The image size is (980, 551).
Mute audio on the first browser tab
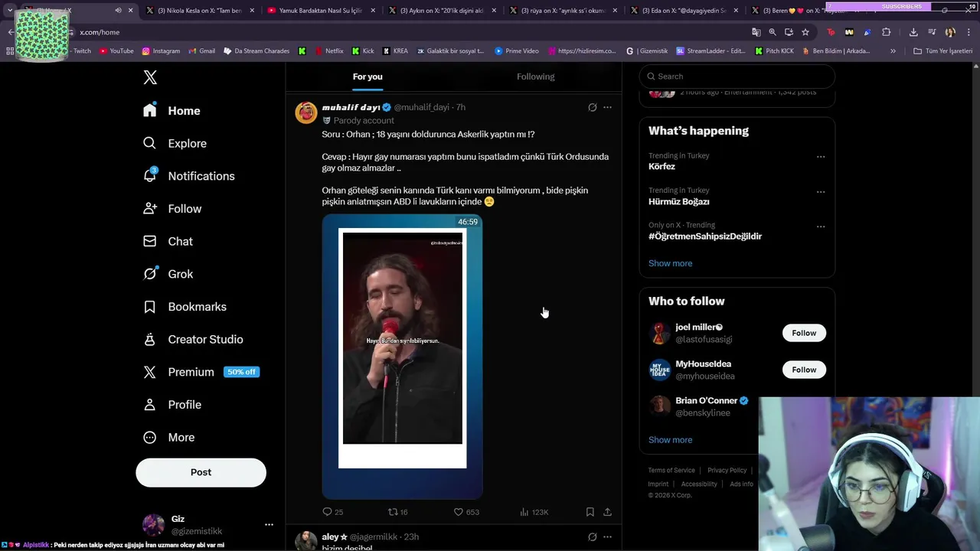118,11
